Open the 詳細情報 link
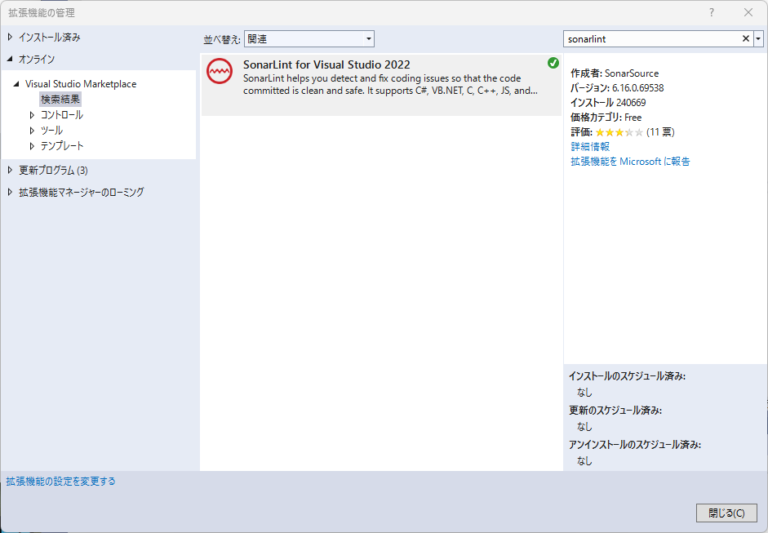The width and height of the screenshot is (768, 533). [x=590, y=146]
